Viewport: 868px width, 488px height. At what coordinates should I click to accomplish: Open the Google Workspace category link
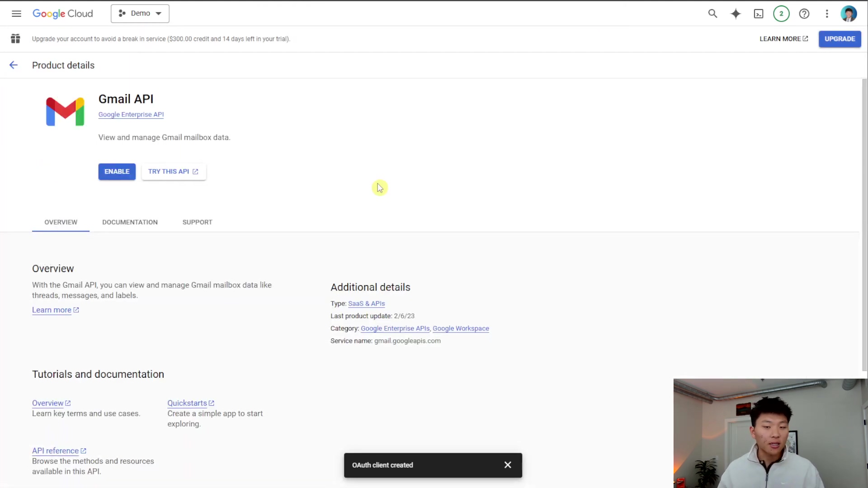[x=461, y=328]
